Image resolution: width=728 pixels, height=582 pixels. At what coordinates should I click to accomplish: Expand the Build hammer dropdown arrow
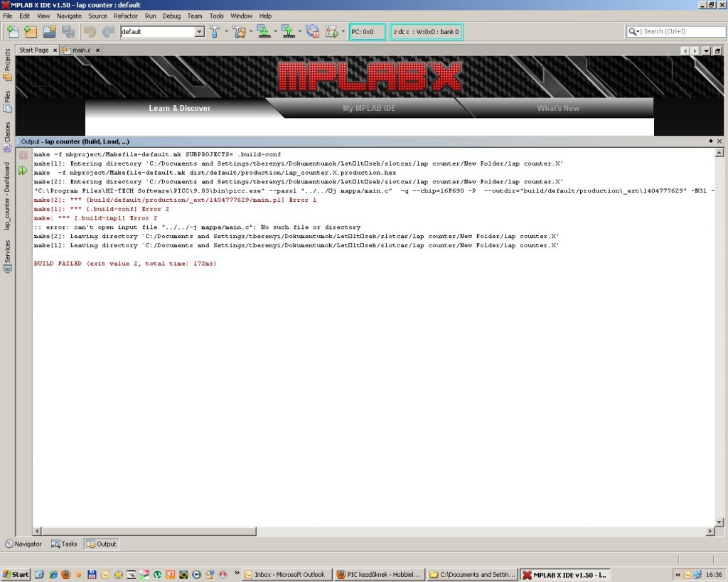tap(227, 31)
